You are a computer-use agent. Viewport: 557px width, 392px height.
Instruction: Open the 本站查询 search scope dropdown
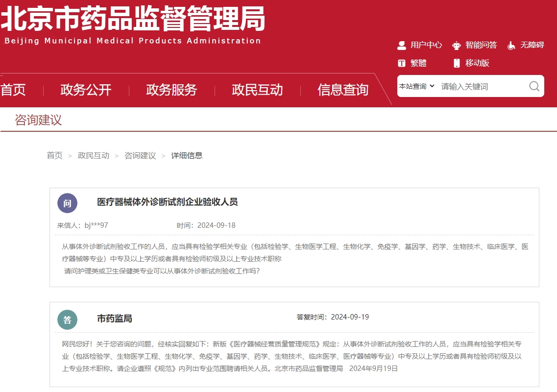pyautogui.click(x=415, y=86)
